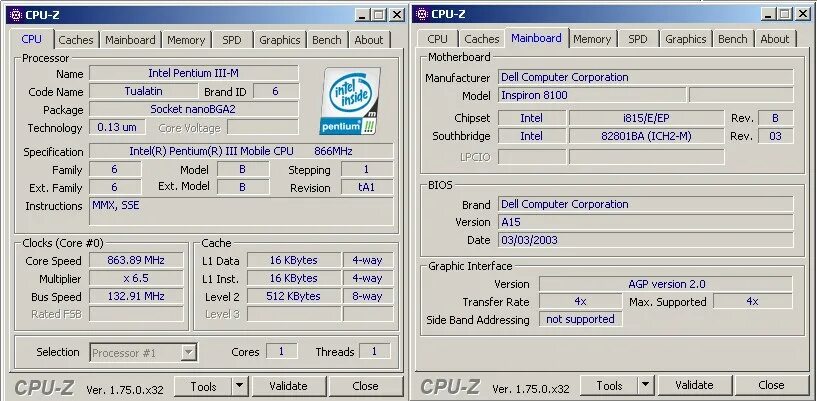Viewport: 817px width, 401px height.
Task: Click Side Band Addressing value not supported
Action: 580,319
